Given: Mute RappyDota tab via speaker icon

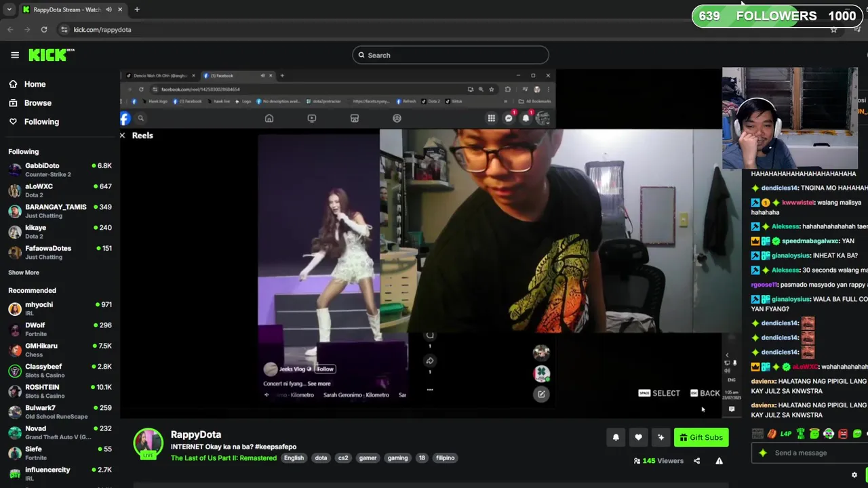Looking at the screenshot, I should [x=108, y=9].
